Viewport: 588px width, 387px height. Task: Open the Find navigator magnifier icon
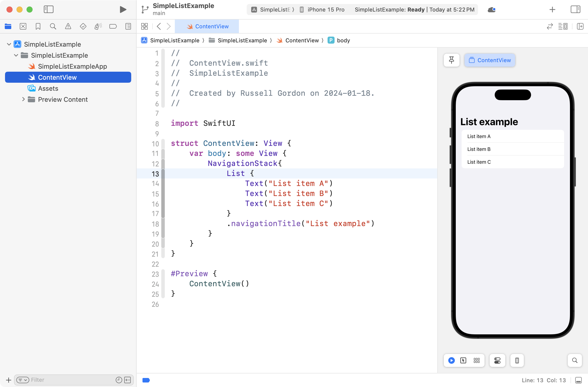pos(53,26)
